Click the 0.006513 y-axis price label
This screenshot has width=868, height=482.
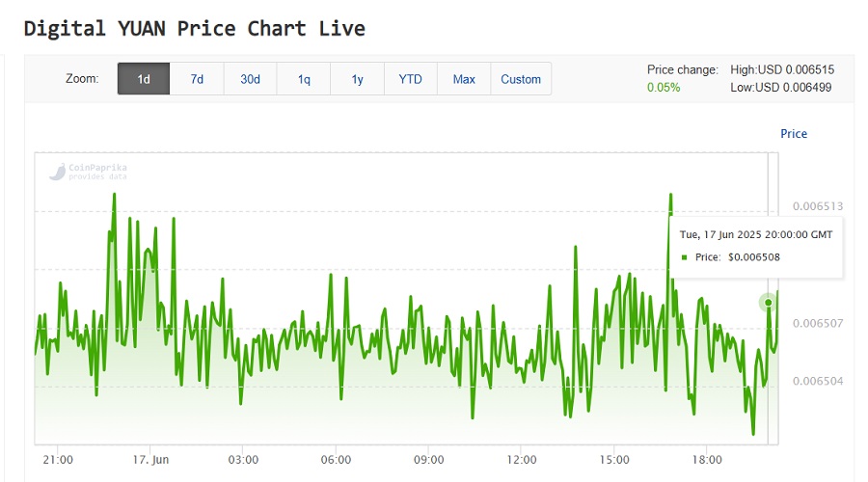click(x=817, y=206)
